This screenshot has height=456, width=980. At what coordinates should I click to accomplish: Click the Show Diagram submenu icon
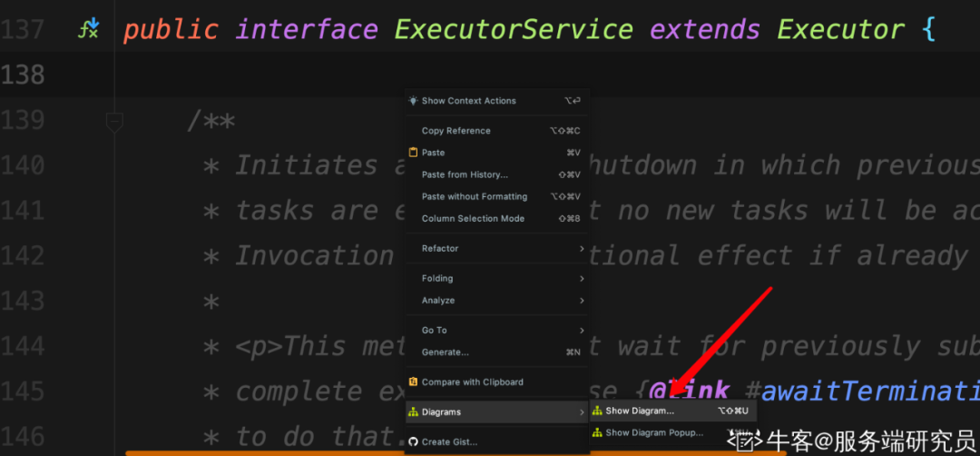pos(597,411)
